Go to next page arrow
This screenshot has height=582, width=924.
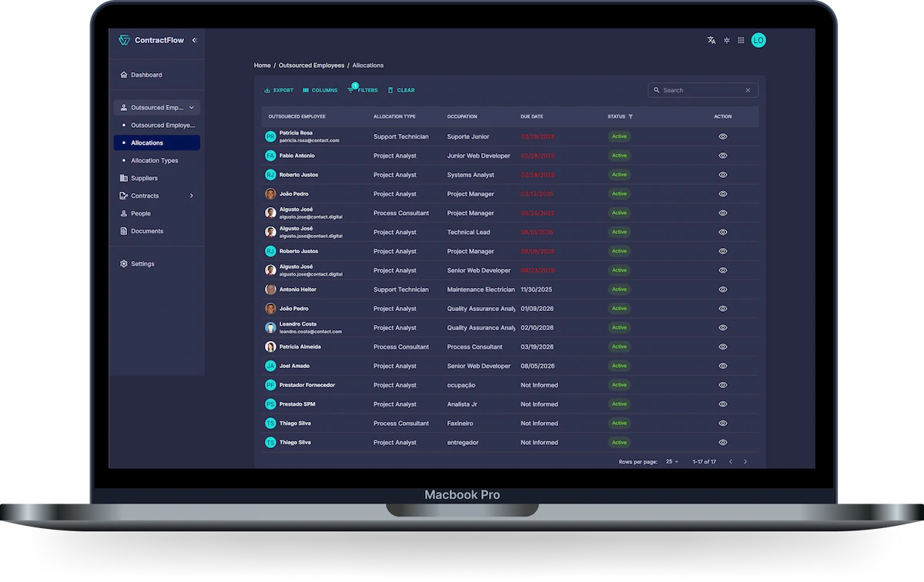click(x=745, y=462)
